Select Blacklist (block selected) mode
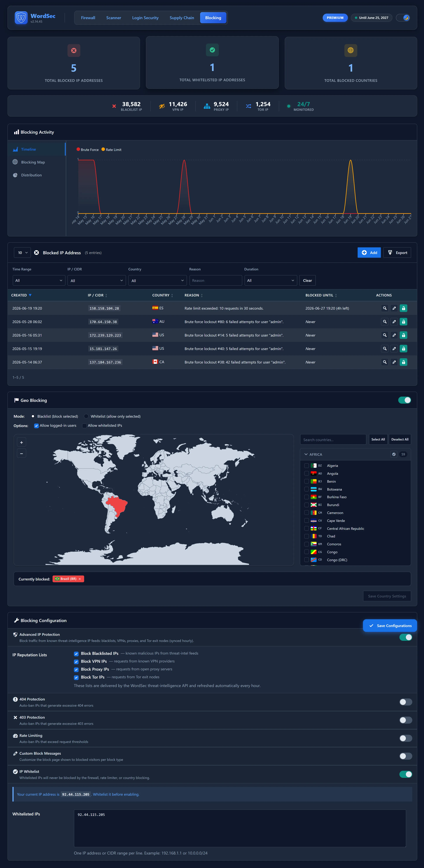Screen dimensions: 424x868 pyautogui.click(x=33, y=417)
